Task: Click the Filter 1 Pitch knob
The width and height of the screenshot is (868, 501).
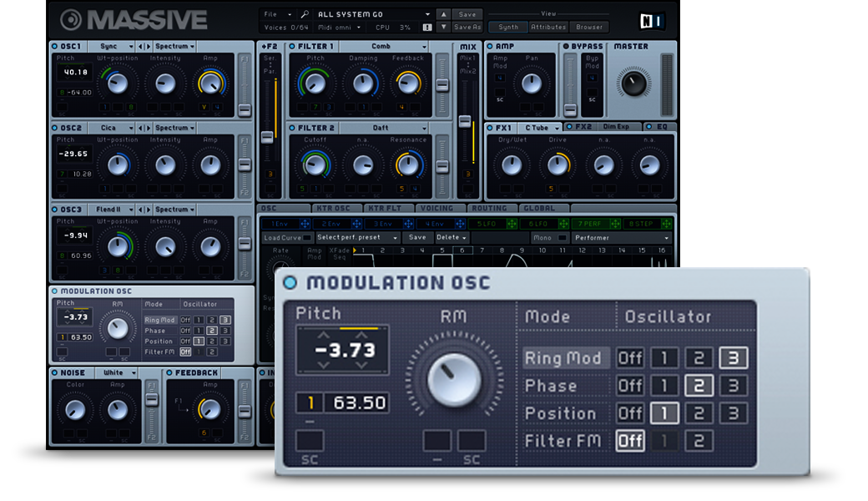Action: (x=315, y=83)
